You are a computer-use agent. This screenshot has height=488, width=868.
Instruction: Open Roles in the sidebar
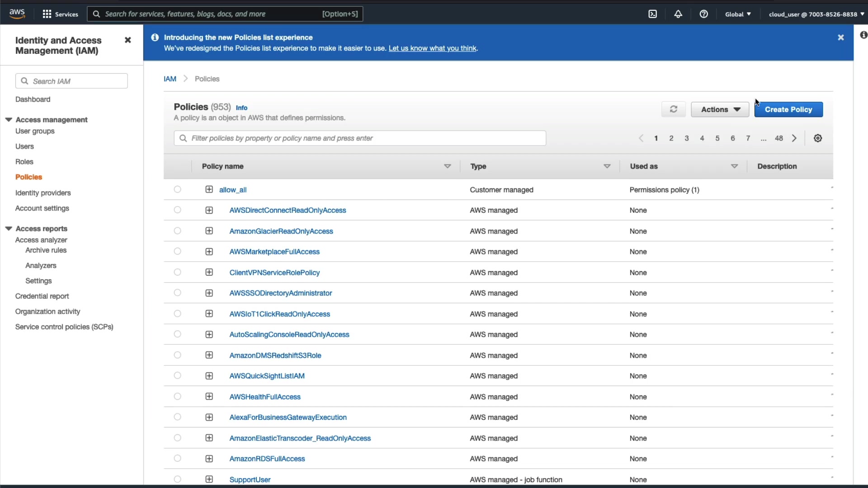(24, 162)
